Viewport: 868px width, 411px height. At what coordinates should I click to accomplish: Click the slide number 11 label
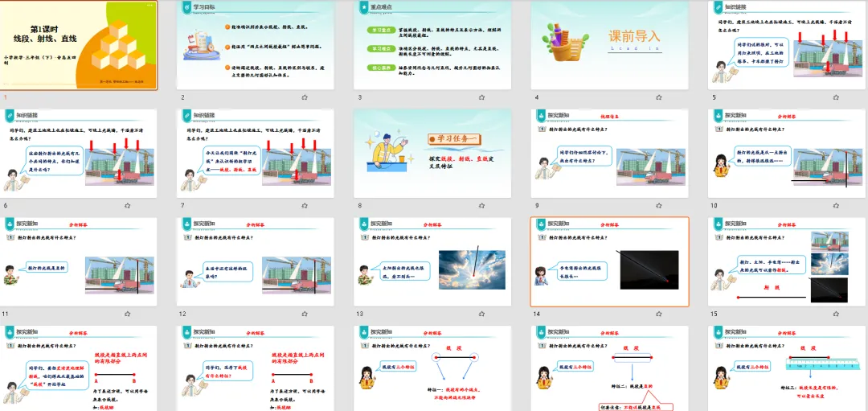(6, 314)
